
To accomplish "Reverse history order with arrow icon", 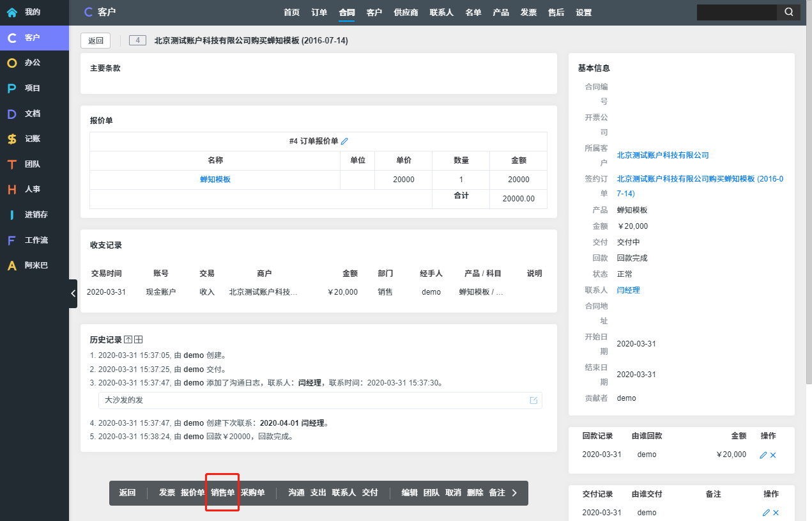I will 128,339.
